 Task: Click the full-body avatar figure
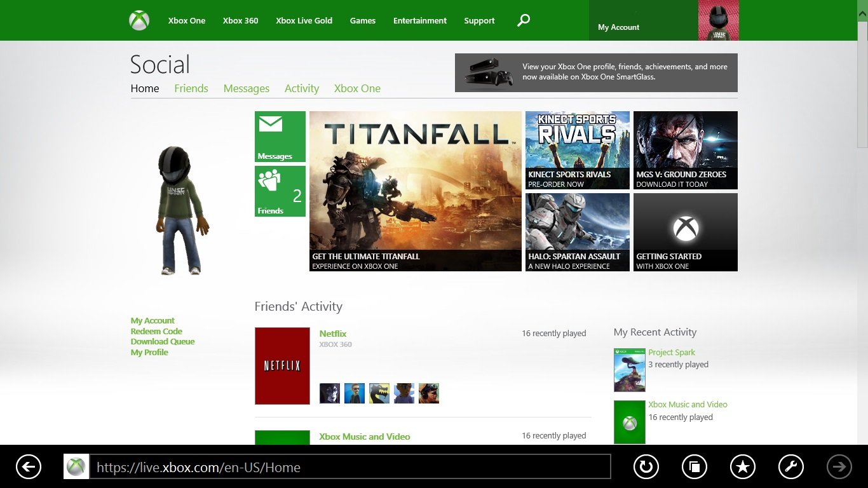(x=182, y=210)
